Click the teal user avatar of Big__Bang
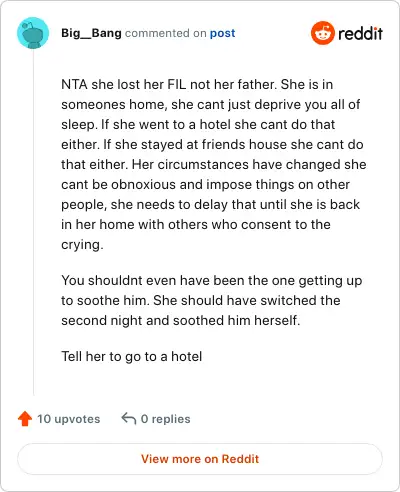 tap(33, 33)
